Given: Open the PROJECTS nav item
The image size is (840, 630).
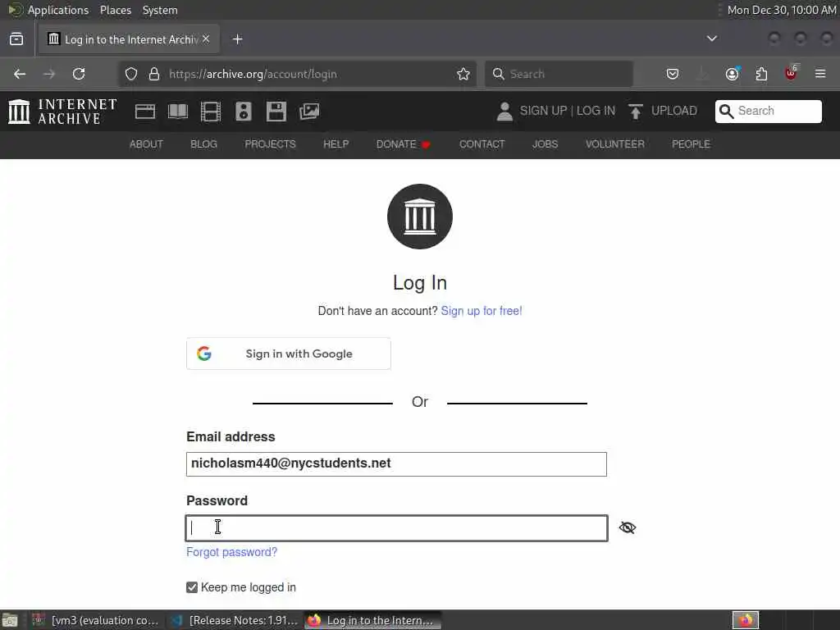Looking at the screenshot, I should (x=270, y=144).
